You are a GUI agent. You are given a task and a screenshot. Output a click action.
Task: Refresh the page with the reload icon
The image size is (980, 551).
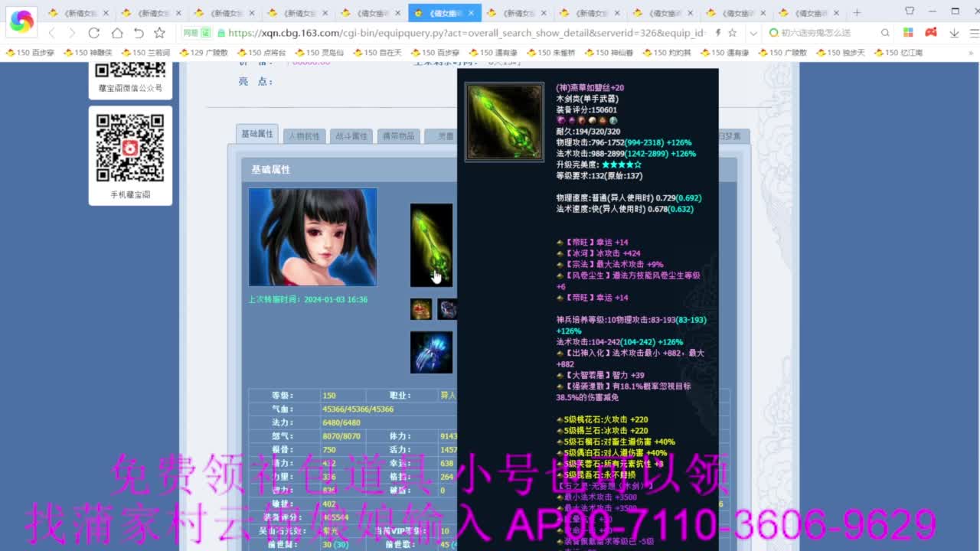coord(94,34)
